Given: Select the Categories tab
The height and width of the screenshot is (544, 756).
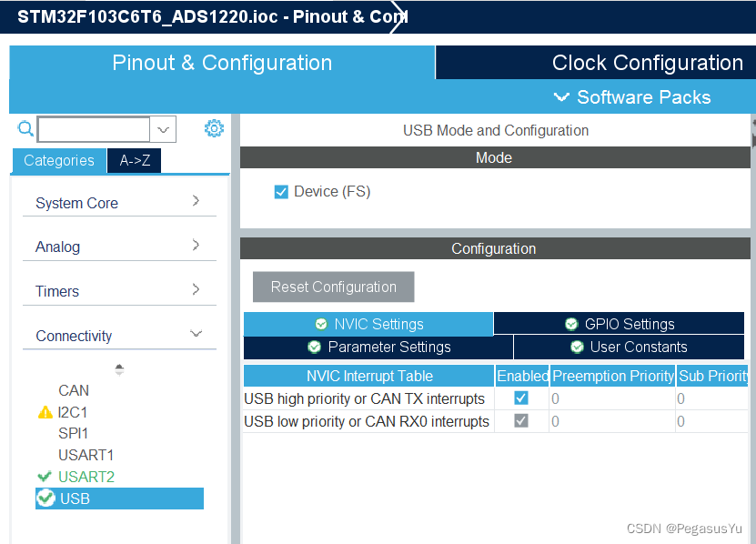Looking at the screenshot, I should [59, 161].
